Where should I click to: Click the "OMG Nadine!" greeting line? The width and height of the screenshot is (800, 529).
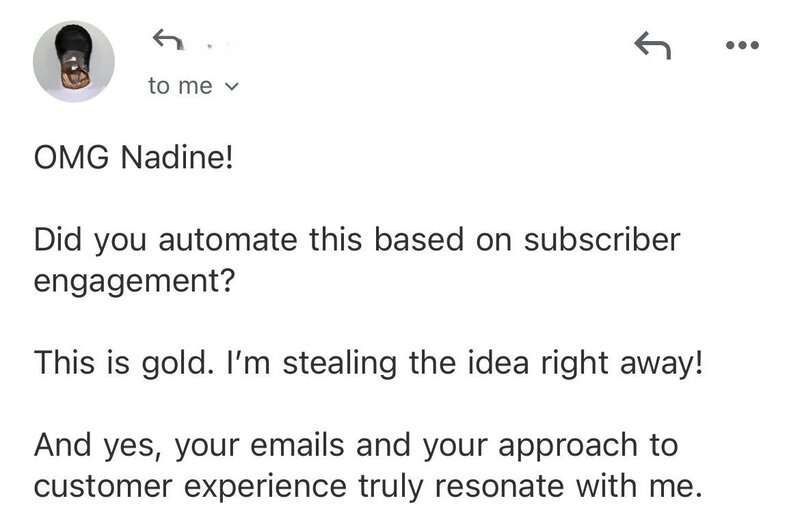point(132,160)
